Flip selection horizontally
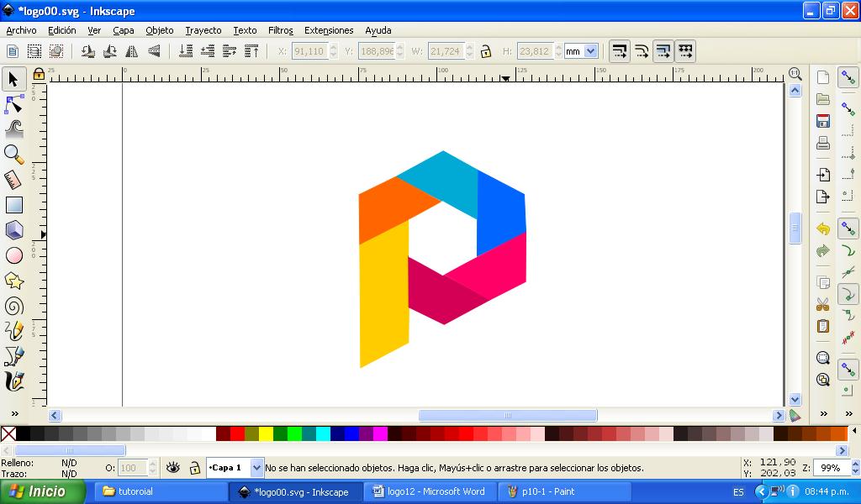 (132, 51)
